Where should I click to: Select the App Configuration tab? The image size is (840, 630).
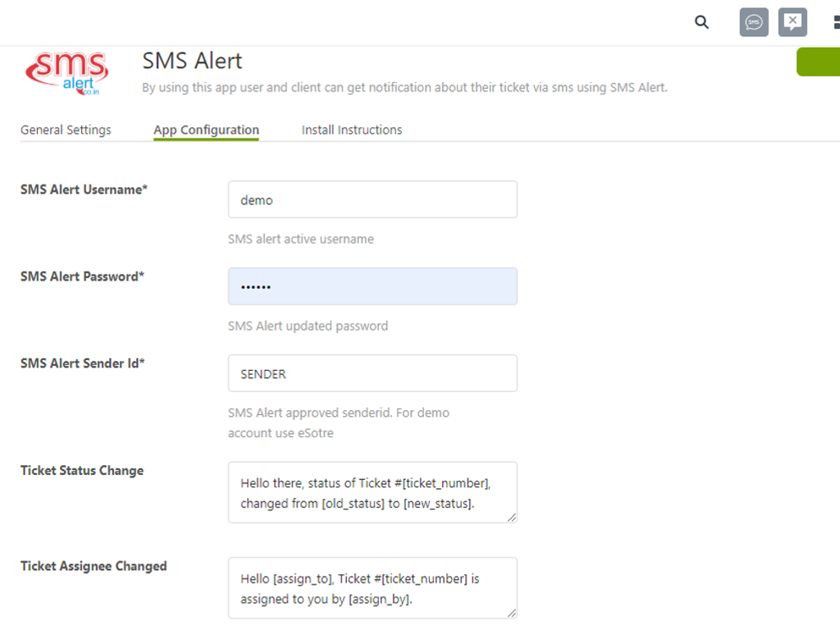click(x=206, y=130)
